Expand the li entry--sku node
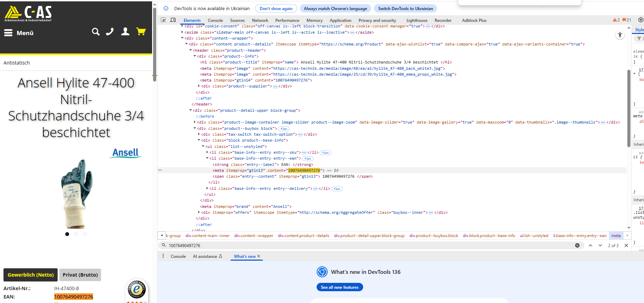Screen dimensions: 644x303 pos(207,152)
